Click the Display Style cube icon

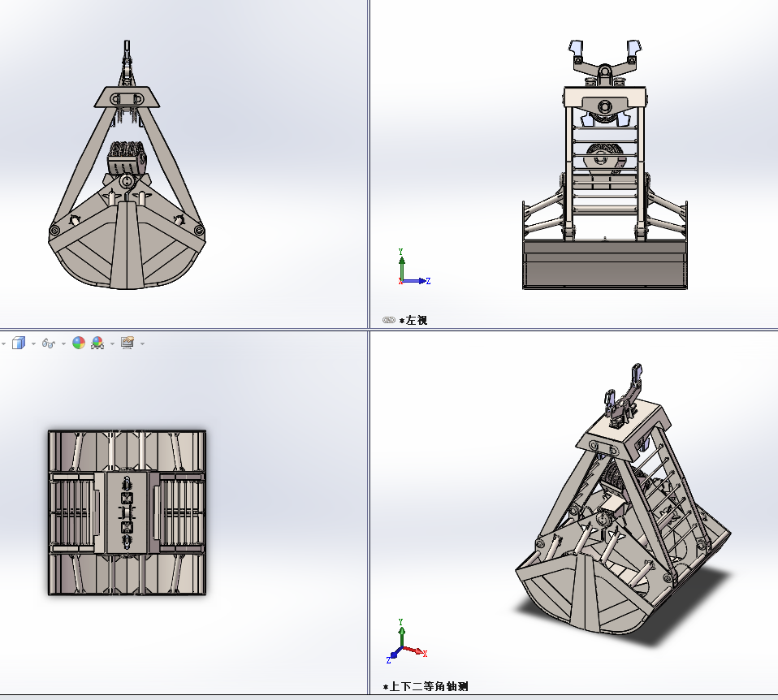(19, 343)
